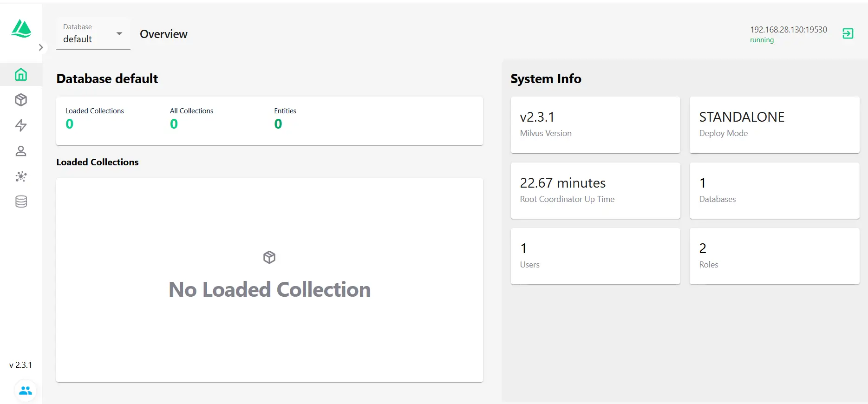Click the Milvus logo in the sidebar
The height and width of the screenshot is (404, 868).
[x=21, y=29]
